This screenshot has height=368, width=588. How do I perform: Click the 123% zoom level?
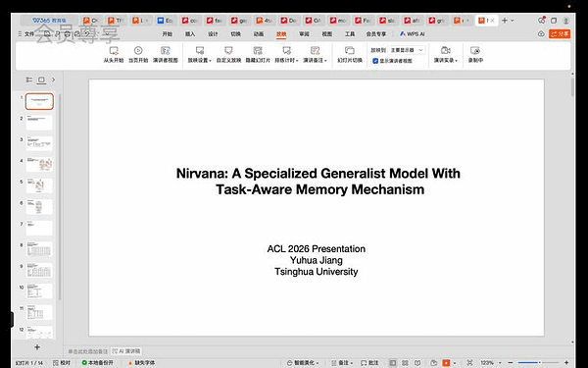pos(487,363)
